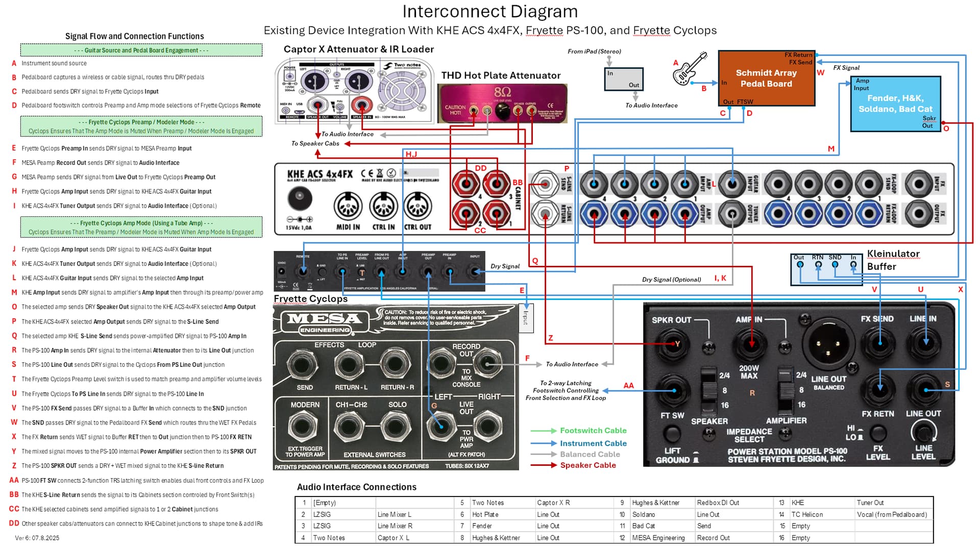Click the electric guitar icon
This screenshot has height=549, width=980.
coord(690,69)
